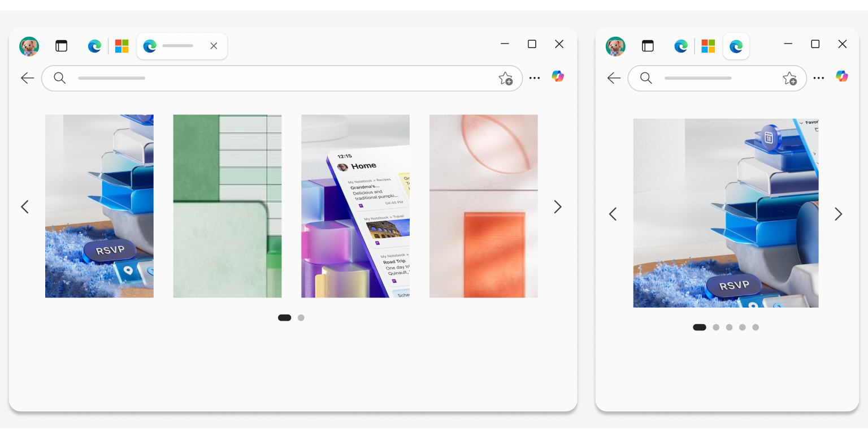Viewport: 868px width, 439px height.
Task: Select the active first page dot in wider window
Action: 285,318
